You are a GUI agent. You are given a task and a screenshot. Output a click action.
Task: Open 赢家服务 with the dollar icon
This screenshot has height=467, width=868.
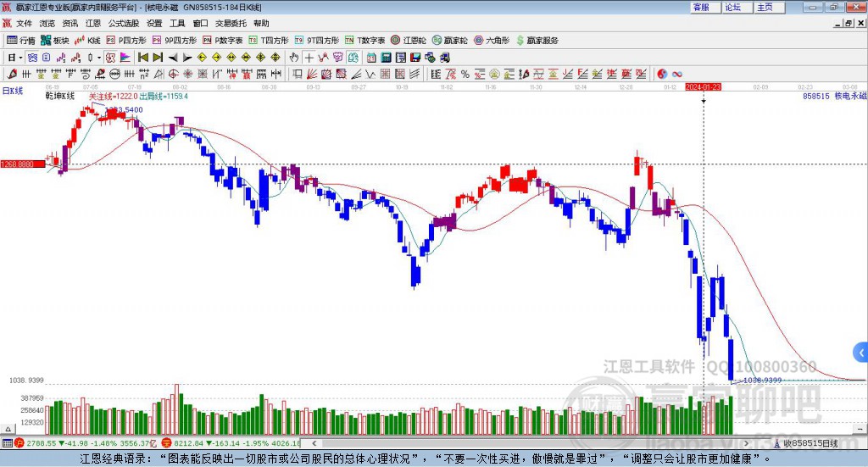pos(537,41)
